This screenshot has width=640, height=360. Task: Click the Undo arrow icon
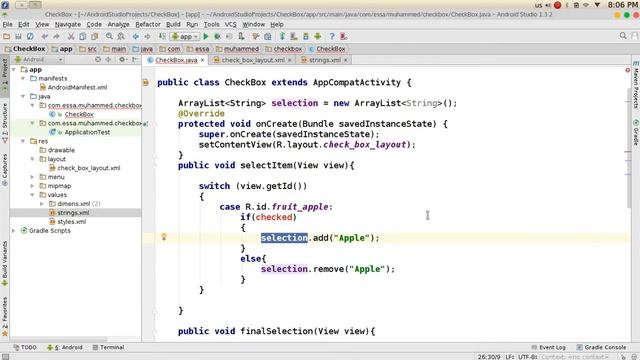click(44, 37)
